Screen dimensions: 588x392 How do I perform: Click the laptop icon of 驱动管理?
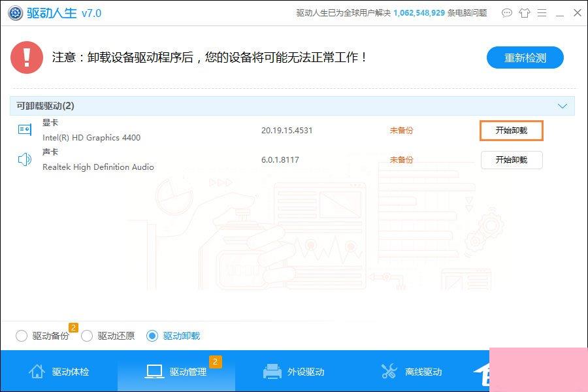click(154, 371)
